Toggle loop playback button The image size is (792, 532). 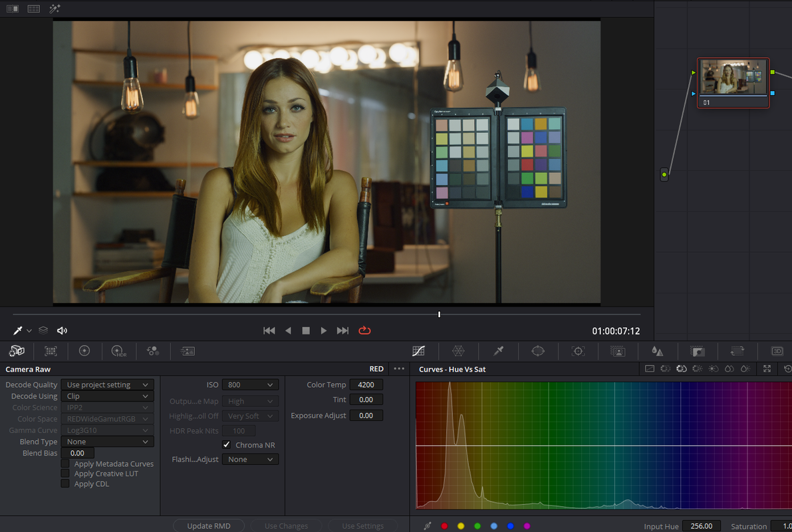pyautogui.click(x=364, y=331)
